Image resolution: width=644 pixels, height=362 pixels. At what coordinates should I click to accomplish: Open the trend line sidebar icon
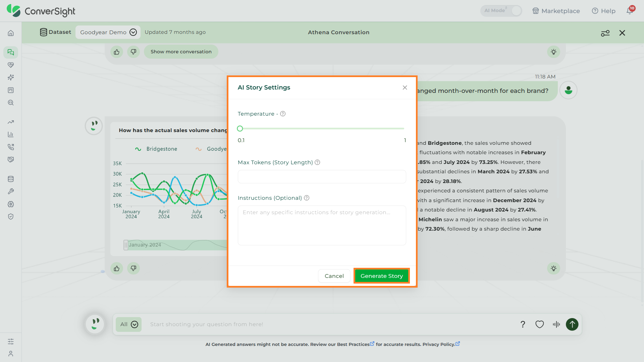click(11, 122)
